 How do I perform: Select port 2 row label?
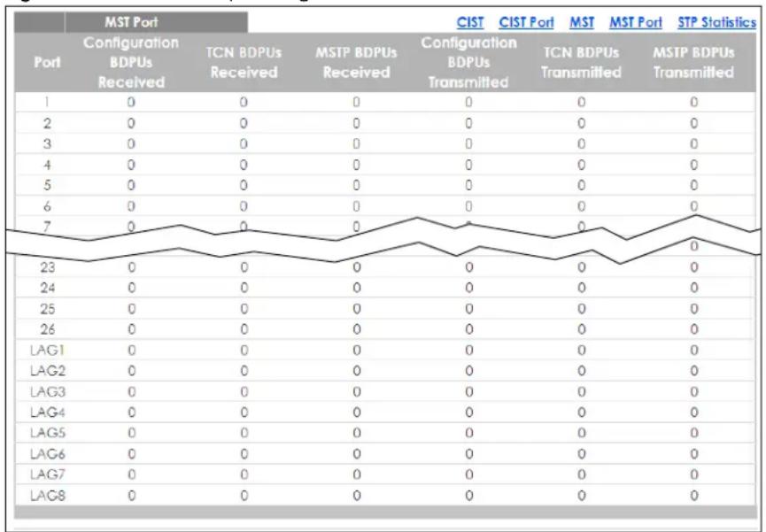coord(47,123)
